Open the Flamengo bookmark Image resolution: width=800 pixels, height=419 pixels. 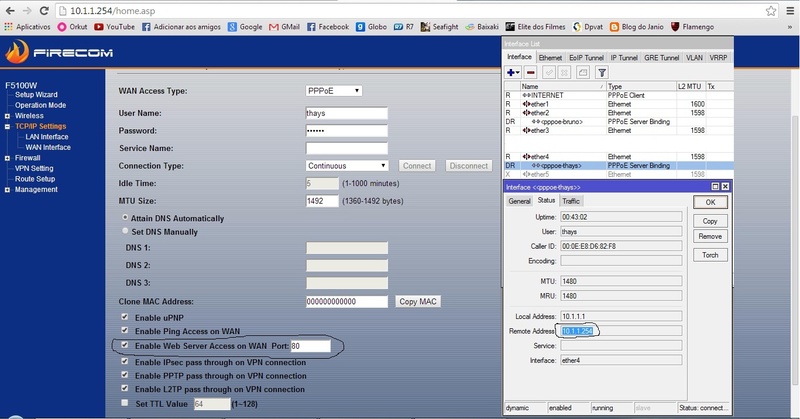coord(692,27)
